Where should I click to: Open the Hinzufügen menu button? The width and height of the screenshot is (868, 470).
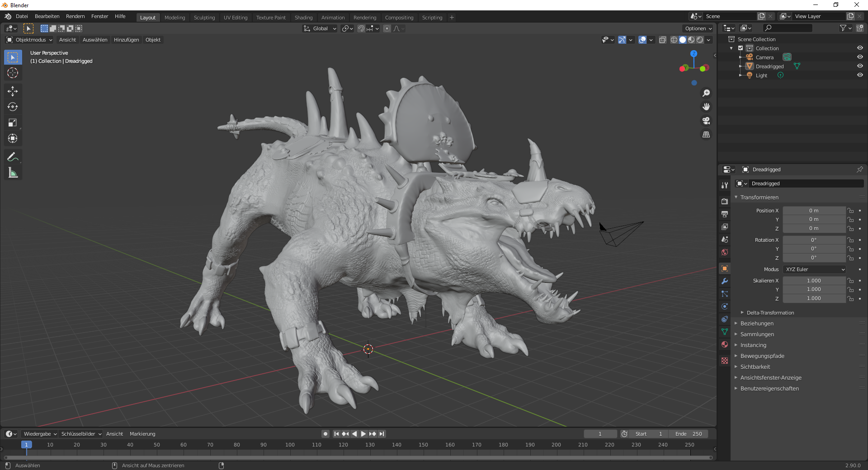[126, 40]
